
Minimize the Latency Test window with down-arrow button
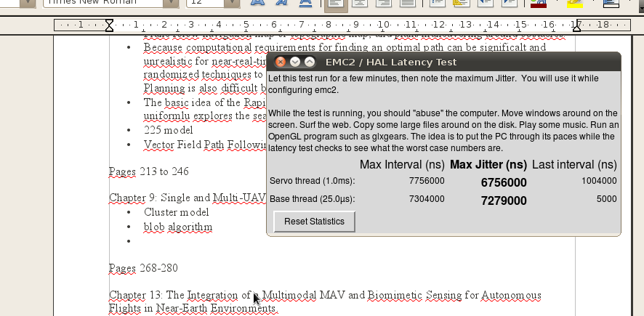(295, 62)
